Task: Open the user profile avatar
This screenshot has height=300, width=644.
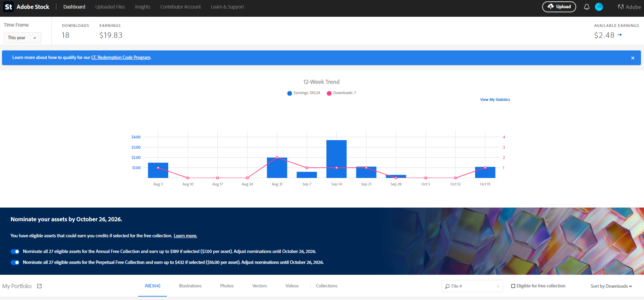Action: [x=599, y=7]
